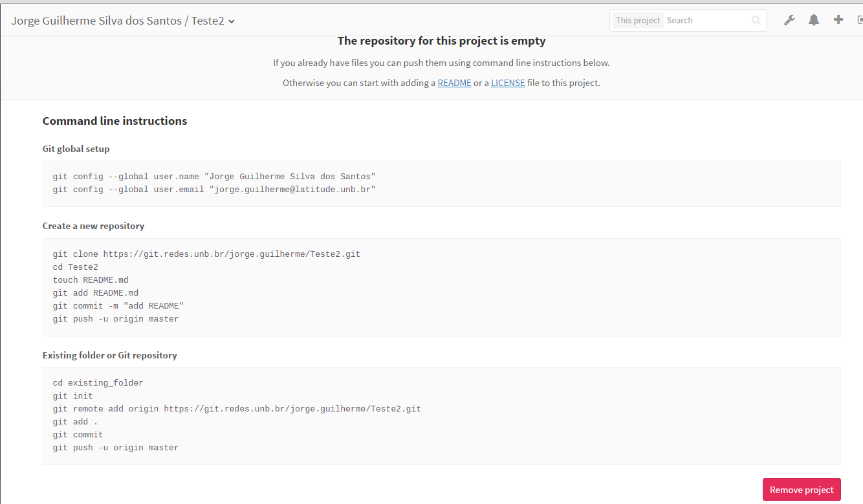
Task: Click the 'git push -u origin master' line under Existing folder
Action: point(116,448)
